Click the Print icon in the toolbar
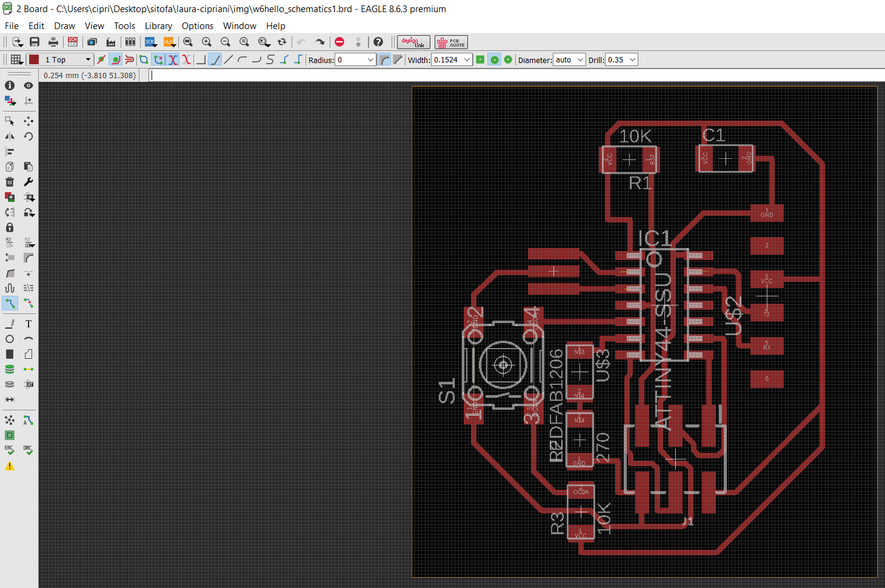This screenshot has height=588, width=885. 53,42
